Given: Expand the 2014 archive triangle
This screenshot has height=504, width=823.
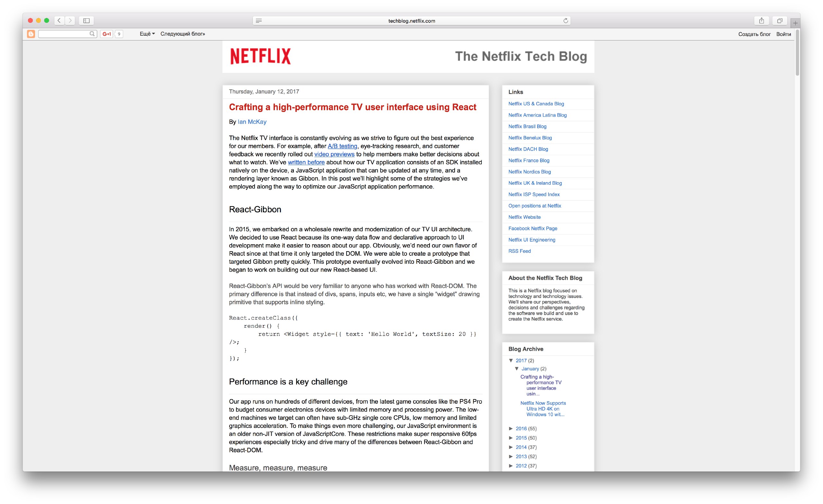Looking at the screenshot, I should (x=511, y=447).
